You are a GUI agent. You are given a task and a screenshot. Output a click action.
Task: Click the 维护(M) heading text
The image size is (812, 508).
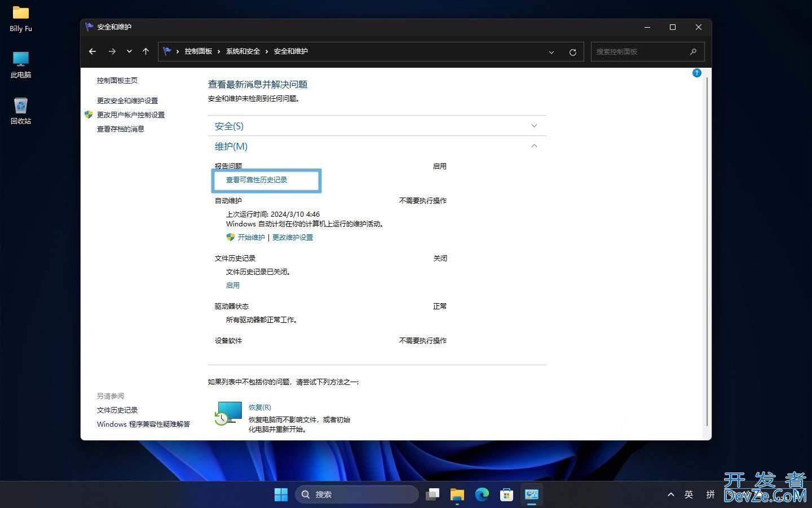(231, 146)
